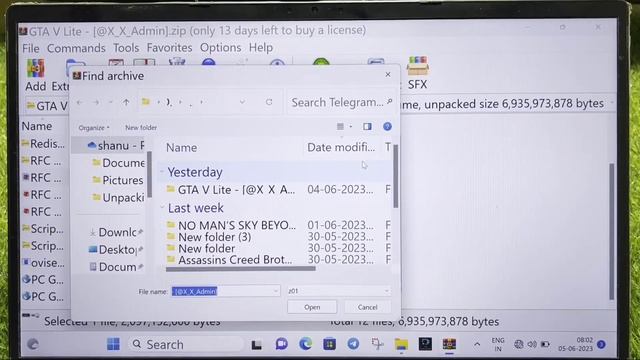Open the dark terminal taskbar icon
This screenshot has height=360, width=640.
(425, 344)
